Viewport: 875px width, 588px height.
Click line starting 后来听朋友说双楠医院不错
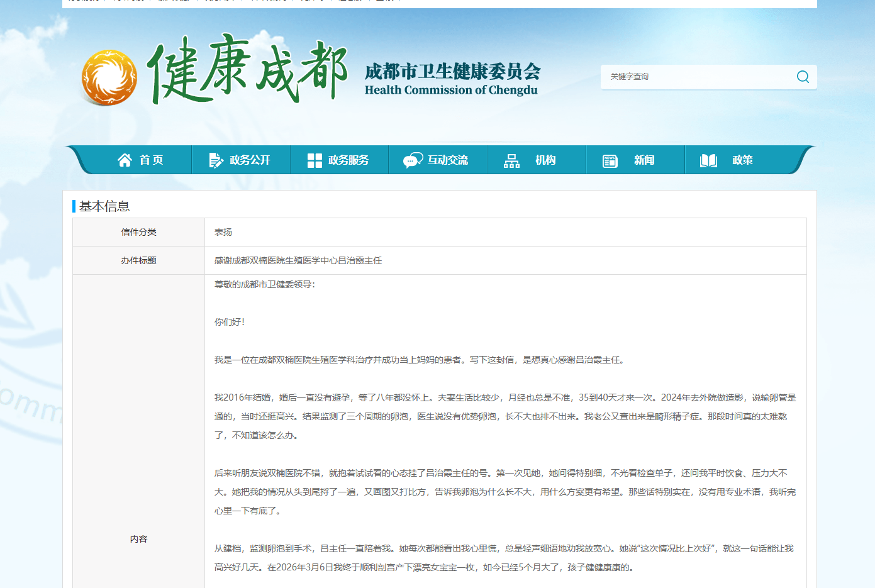tap(501, 473)
